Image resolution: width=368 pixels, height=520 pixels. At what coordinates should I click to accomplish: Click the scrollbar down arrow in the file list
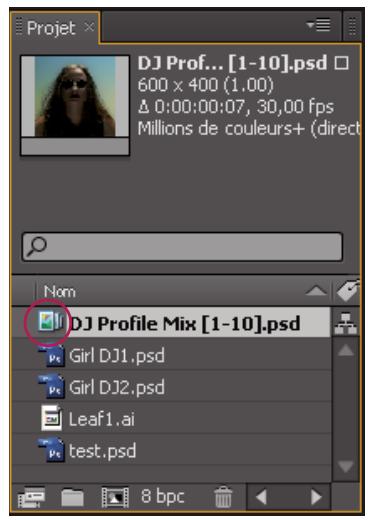click(x=345, y=466)
